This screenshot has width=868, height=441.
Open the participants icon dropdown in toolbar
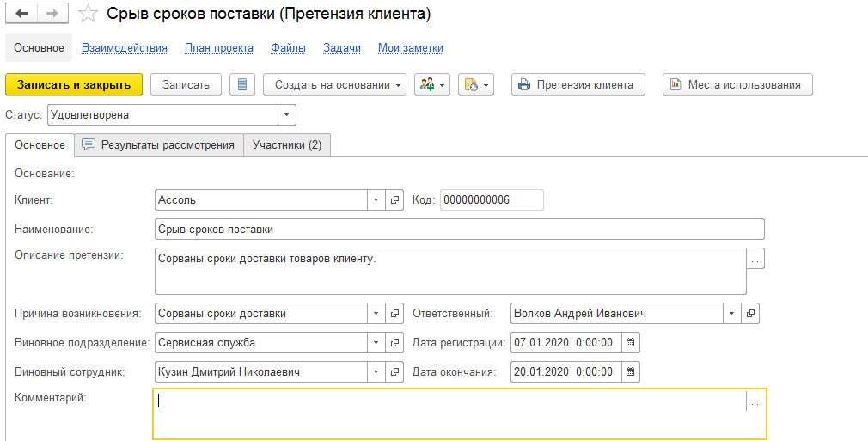point(431,84)
